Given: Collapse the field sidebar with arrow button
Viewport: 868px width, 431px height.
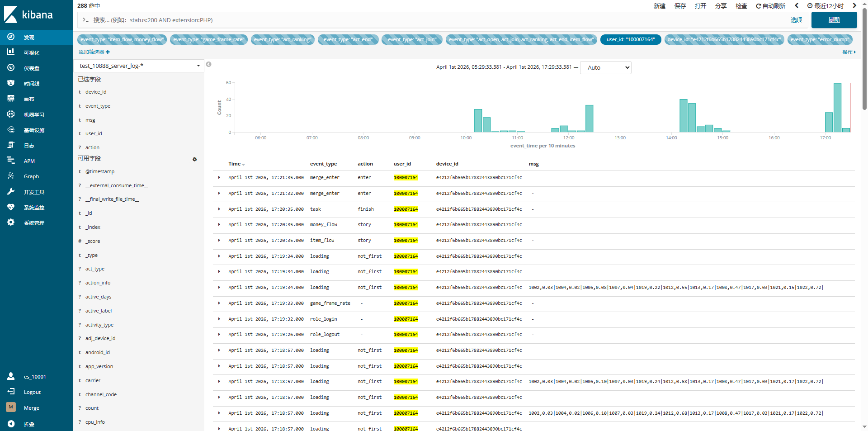Looking at the screenshot, I should 209,65.
